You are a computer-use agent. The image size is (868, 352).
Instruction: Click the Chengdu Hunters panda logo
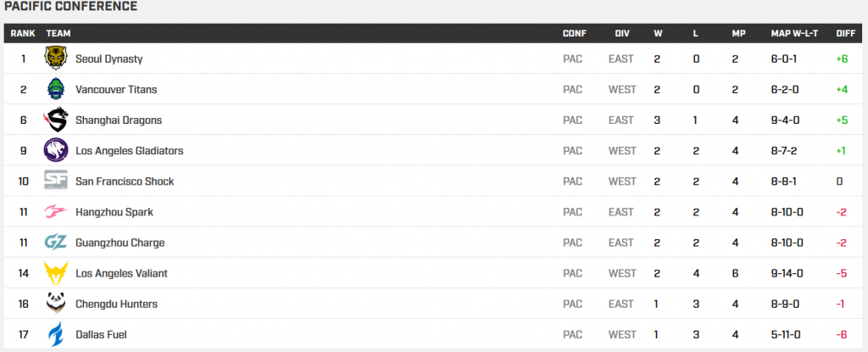[56, 304]
